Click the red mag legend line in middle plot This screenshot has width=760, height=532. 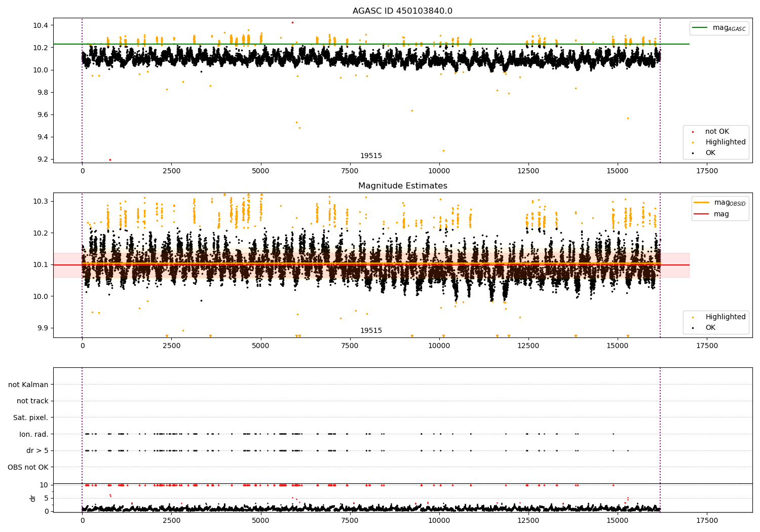coord(702,214)
